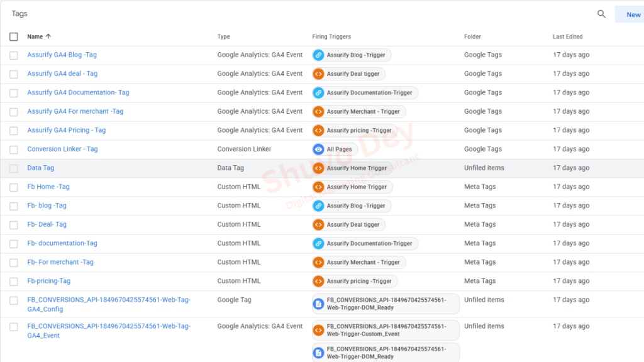Click 'Conversion Linker' type cell text
This screenshot has width=644, height=362.
[x=245, y=149]
